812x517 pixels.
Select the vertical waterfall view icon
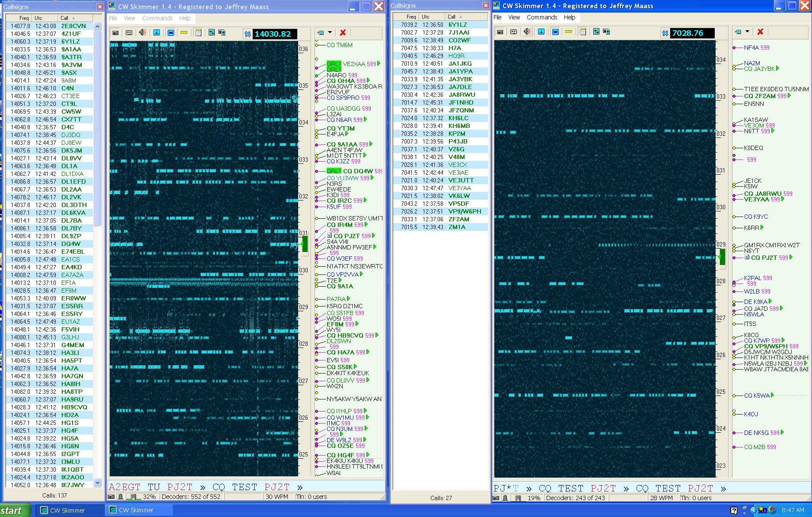(156, 33)
